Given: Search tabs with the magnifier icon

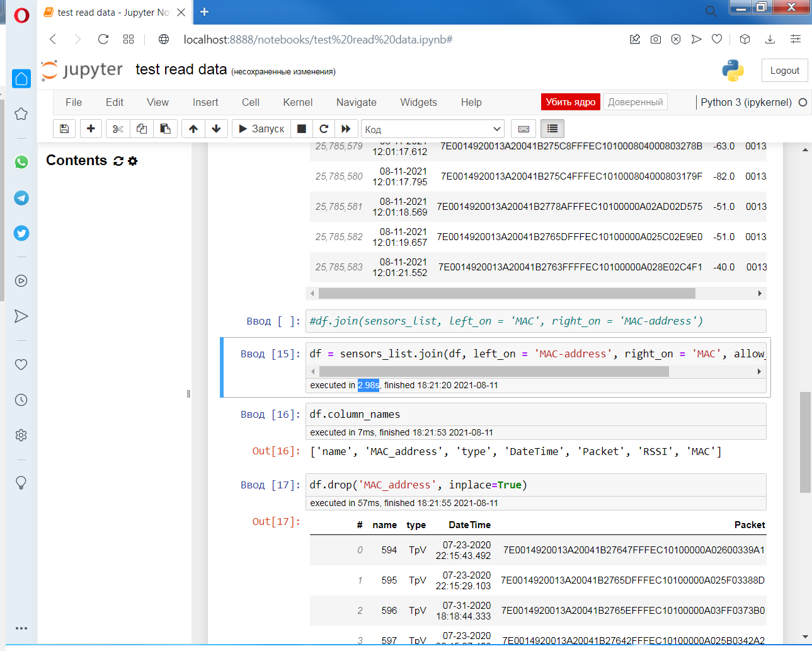Looking at the screenshot, I should click(711, 11).
